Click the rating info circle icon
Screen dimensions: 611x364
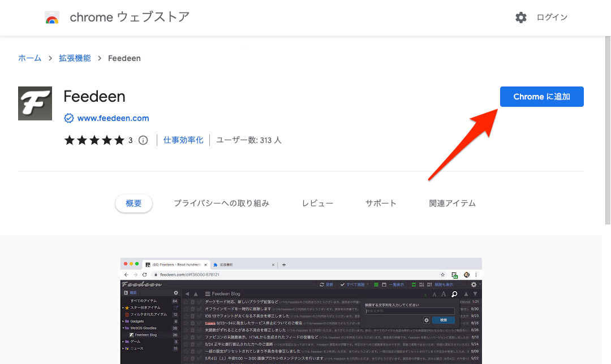tap(143, 140)
